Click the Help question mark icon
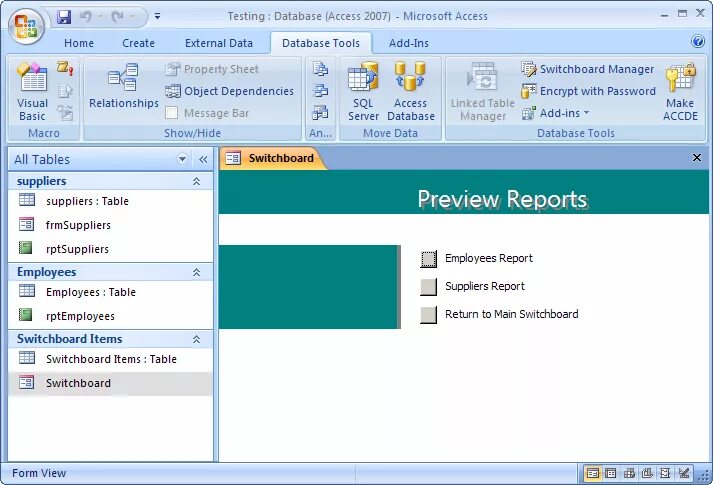This screenshot has height=485, width=713. coord(698,41)
